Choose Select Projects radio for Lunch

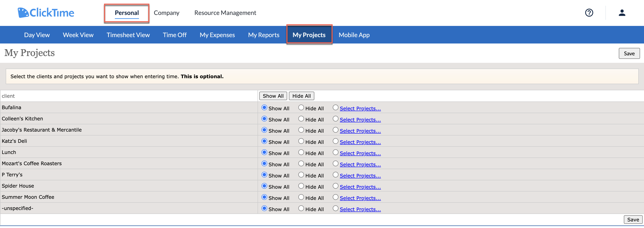point(336,152)
